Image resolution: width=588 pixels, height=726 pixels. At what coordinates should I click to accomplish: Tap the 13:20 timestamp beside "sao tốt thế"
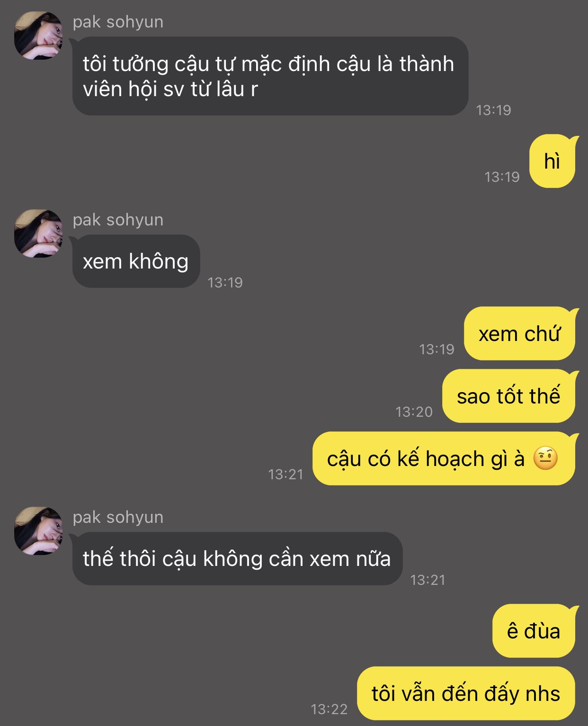coord(414,412)
